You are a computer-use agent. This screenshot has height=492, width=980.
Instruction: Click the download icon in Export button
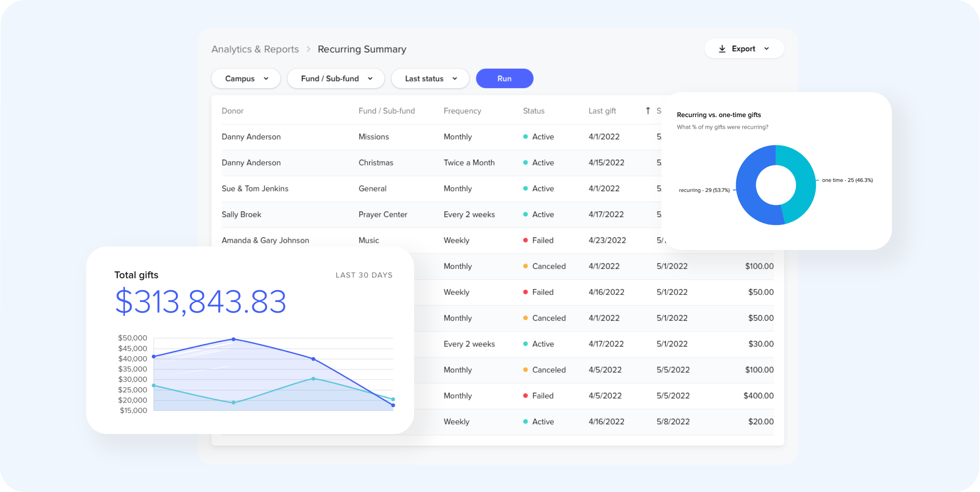[x=722, y=49]
